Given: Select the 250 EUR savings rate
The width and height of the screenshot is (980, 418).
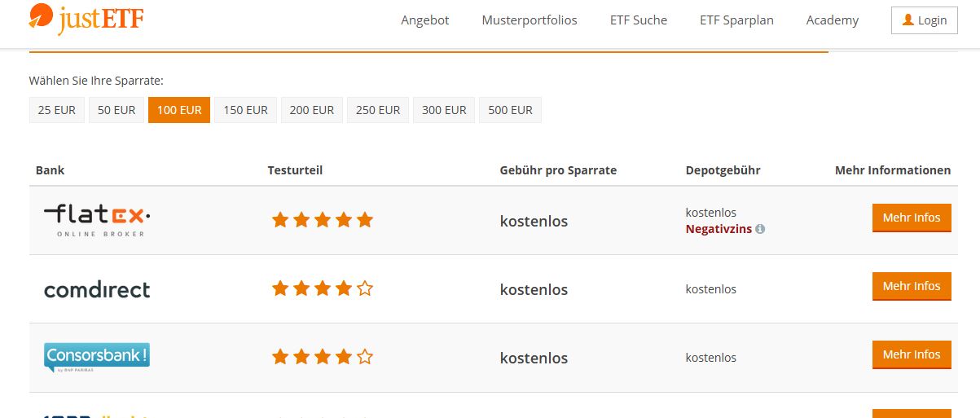Looking at the screenshot, I should tap(377, 110).
